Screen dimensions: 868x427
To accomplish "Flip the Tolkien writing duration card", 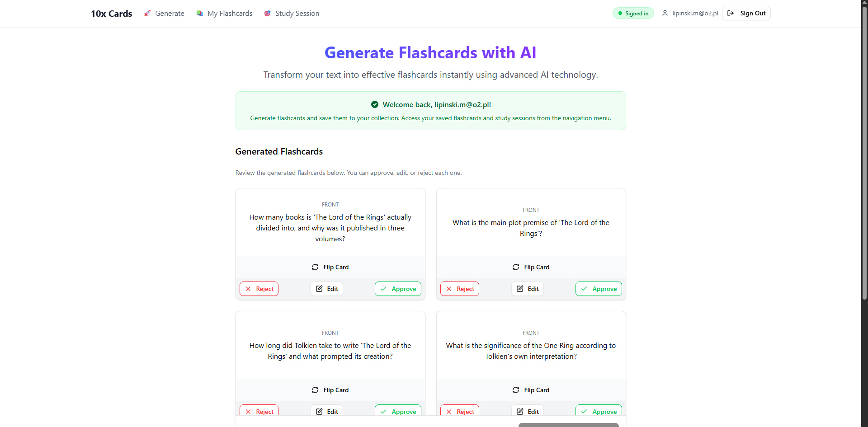I will [330, 390].
